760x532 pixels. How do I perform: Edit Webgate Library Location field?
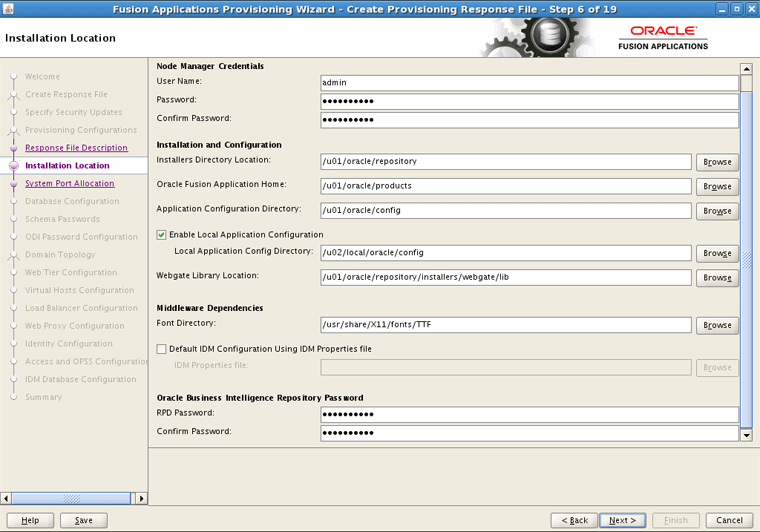click(506, 278)
